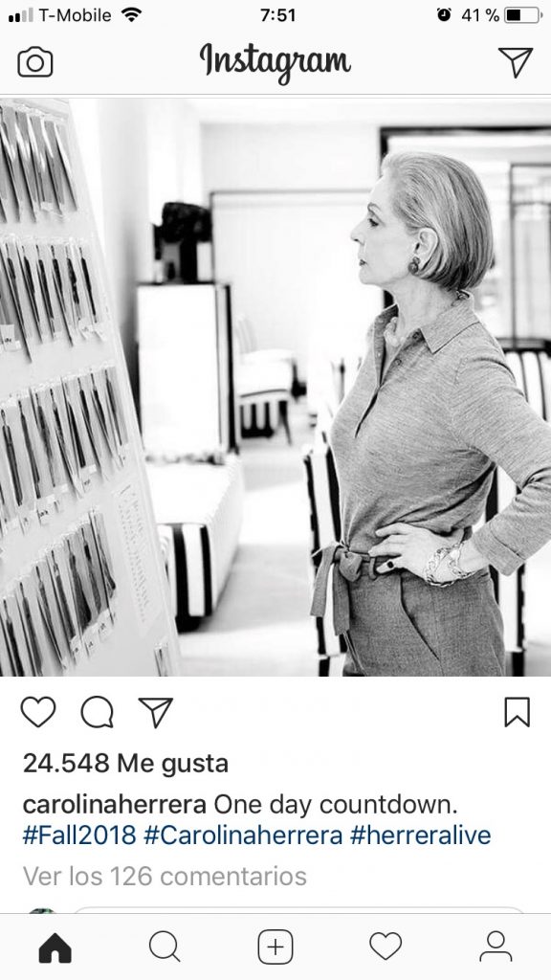Viewport: 551px width, 980px height.
Task: Open the Activity heart tab in bottom bar
Action: pyautogui.click(x=386, y=947)
